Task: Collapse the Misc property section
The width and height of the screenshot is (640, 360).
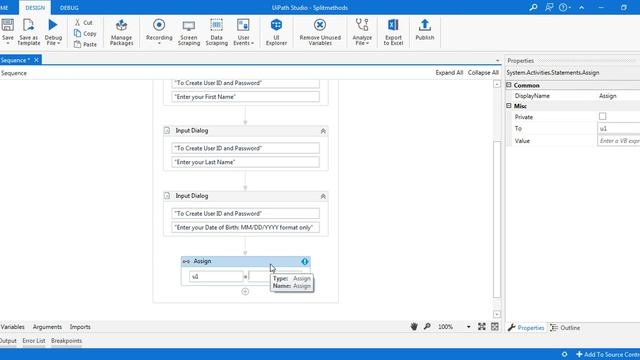Action: pyautogui.click(x=509, y=106)
